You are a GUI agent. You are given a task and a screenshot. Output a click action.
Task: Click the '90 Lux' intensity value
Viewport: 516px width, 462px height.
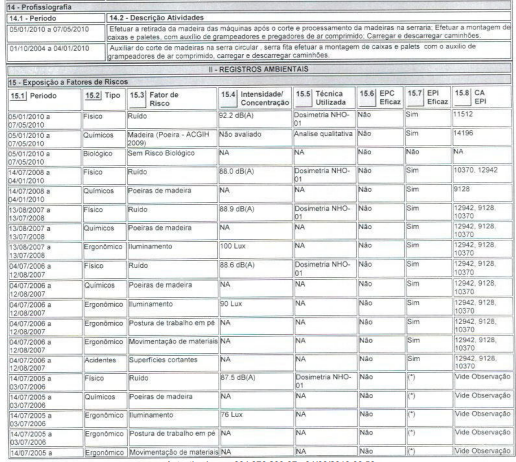click(231, 304)
